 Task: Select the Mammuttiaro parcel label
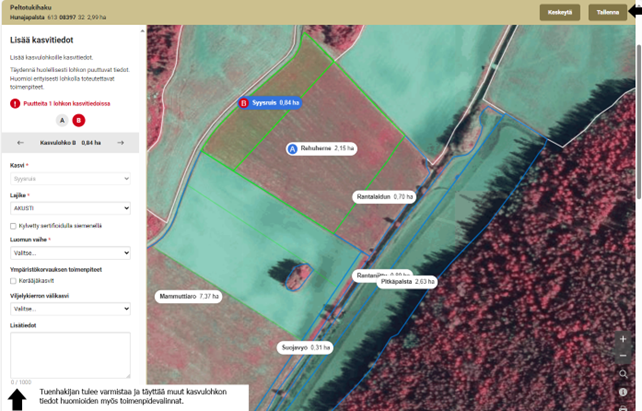(188, 297)
